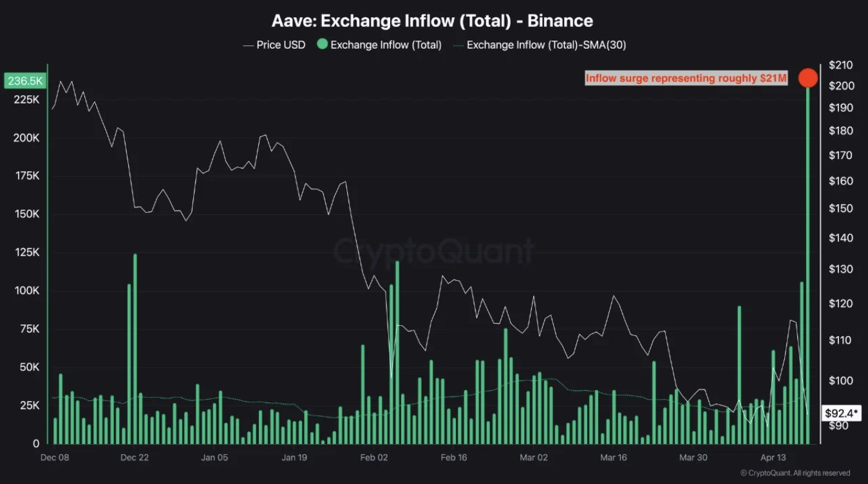Click the CryptoQuant watermark at chart center
The height and width of the screenshot is (484, 868).
click(433, 251)
